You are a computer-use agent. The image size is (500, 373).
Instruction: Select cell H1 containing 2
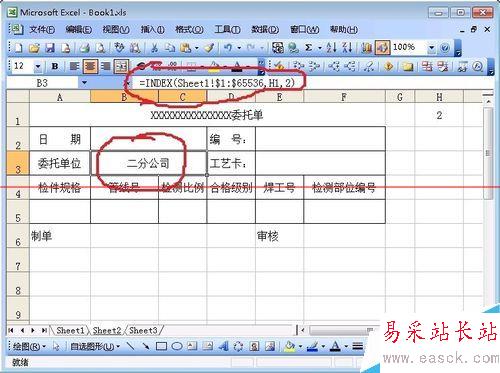pos(439,115)
